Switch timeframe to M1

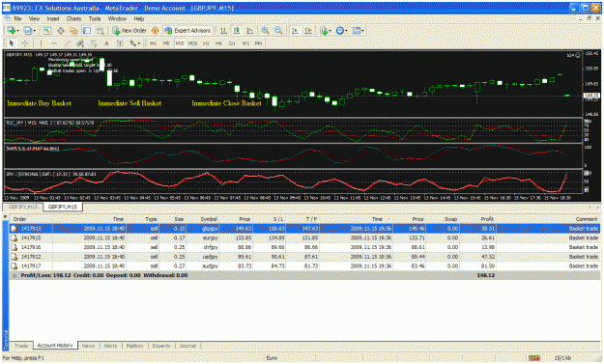(x=154, y=43)
